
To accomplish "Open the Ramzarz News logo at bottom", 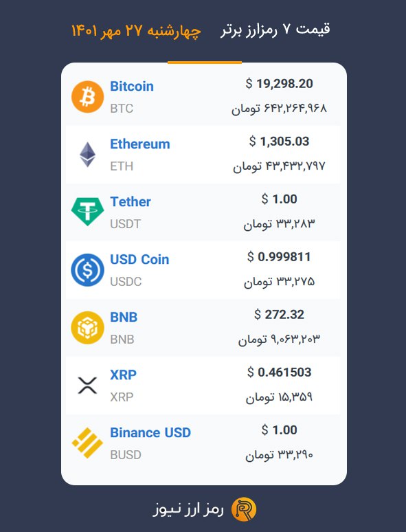I will [244, 509].
